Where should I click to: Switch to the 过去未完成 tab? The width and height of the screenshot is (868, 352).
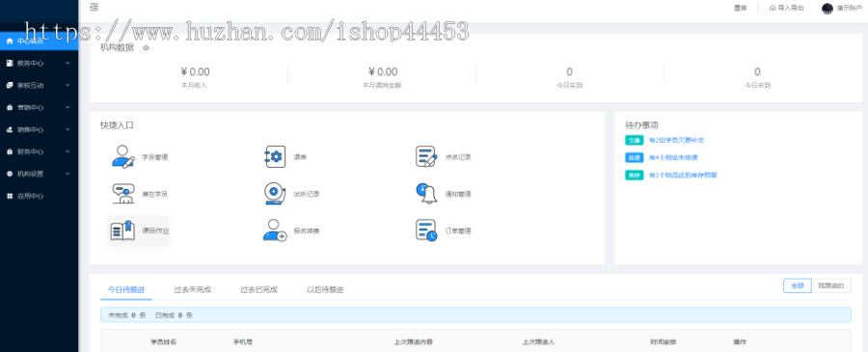pos(192,289)
